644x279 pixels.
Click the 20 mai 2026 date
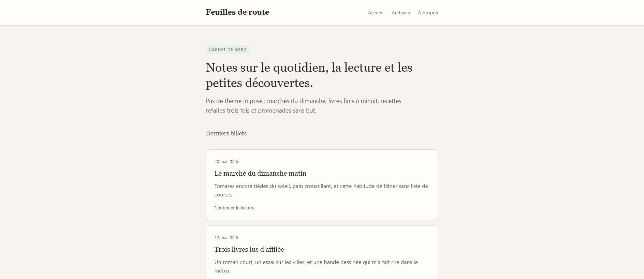pos(226,162)
